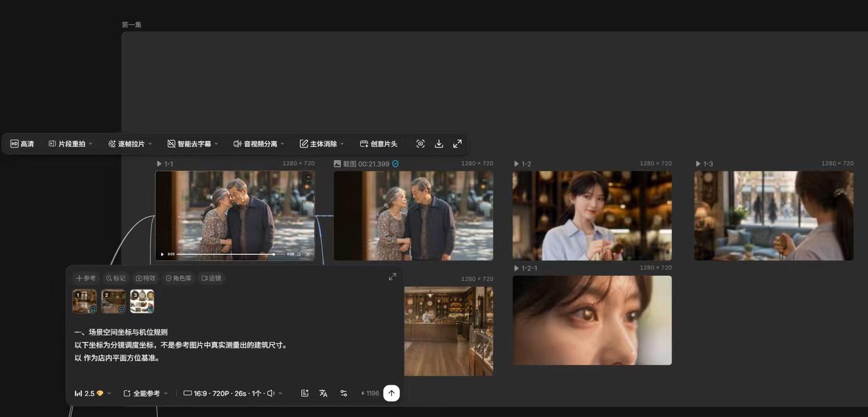The height and width of the screenshot is (417, 868).
Task: Click the 1-1 video progress slider
Action: click(230, 254)
